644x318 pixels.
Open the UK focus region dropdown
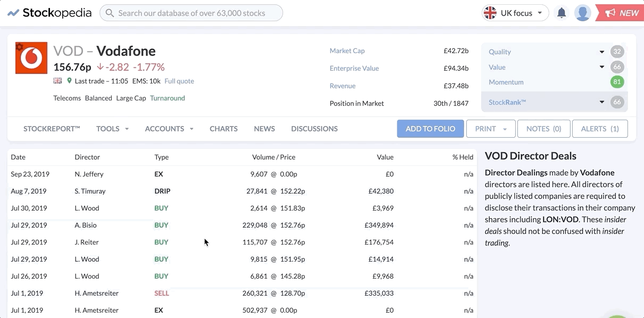coord(515,13)
